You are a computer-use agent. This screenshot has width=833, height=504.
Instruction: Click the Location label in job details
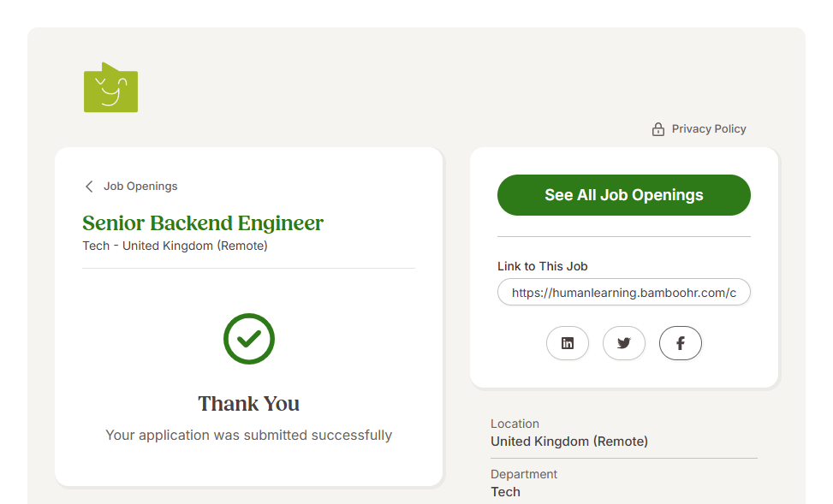515,424
